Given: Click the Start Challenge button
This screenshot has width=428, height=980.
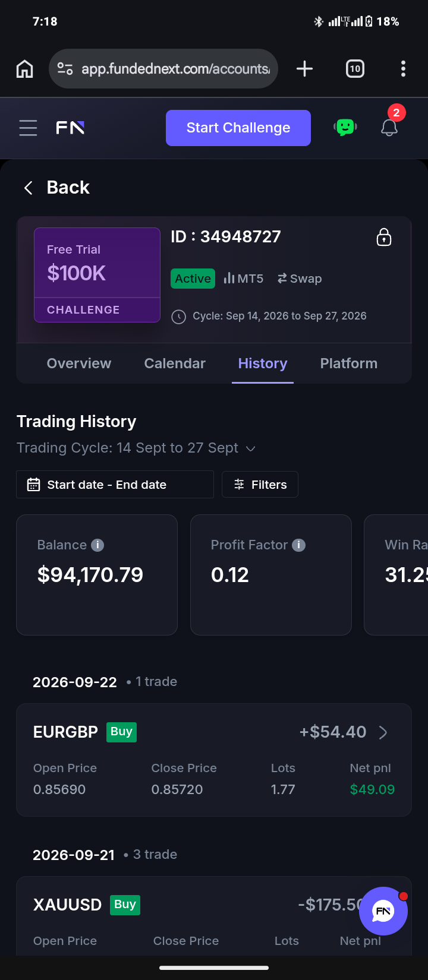Looking at the screenshot, I should pos(238,128).
